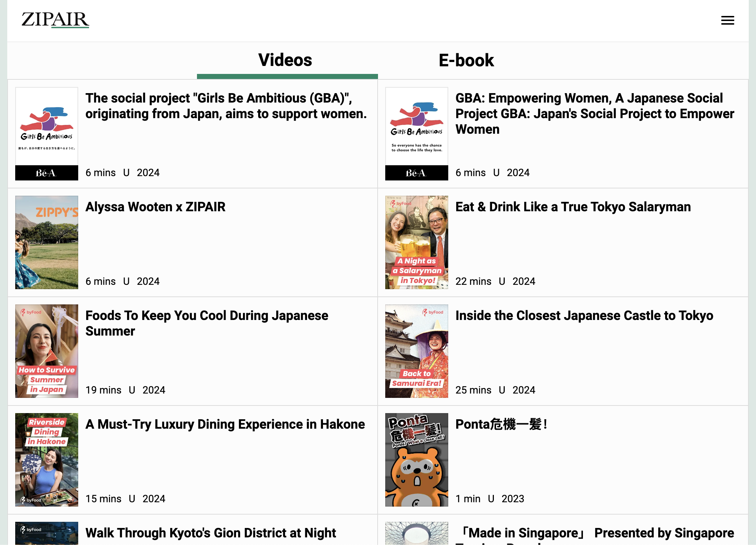Open 'Alyssa Wooten x ZIPAIR' title

coord(155,207)
